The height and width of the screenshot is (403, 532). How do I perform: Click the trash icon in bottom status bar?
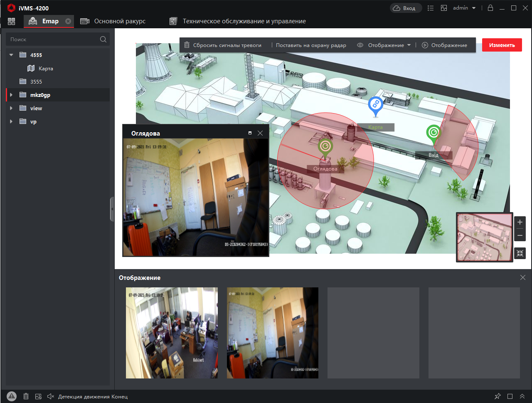[26, 396]
